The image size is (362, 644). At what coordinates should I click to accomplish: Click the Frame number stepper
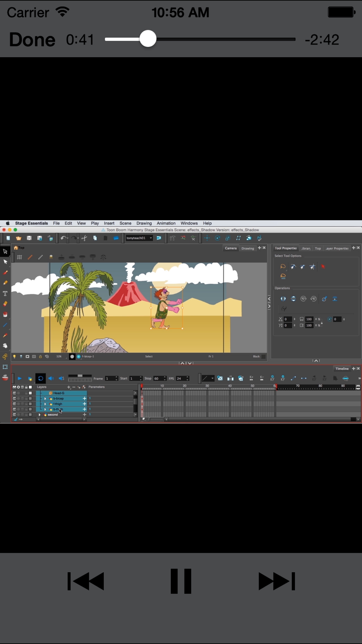coord(116,379)
